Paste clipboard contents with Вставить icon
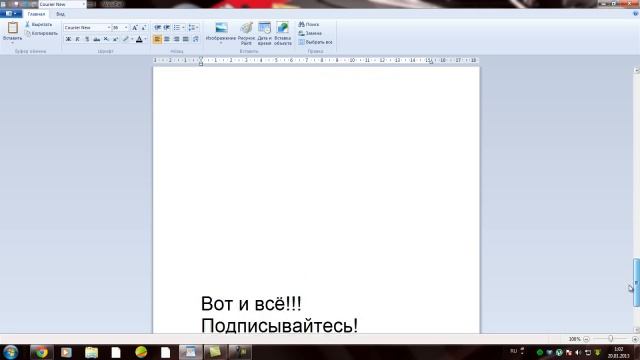This screenshot has height=360, width=640. click(x=13, y=28)
